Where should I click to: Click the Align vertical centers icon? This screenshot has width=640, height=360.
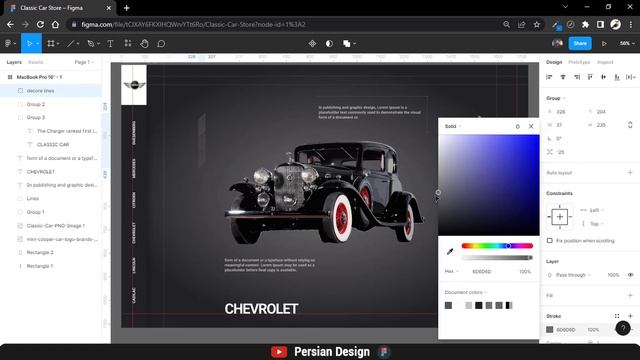pyautogui.click(x=603, y=77)
